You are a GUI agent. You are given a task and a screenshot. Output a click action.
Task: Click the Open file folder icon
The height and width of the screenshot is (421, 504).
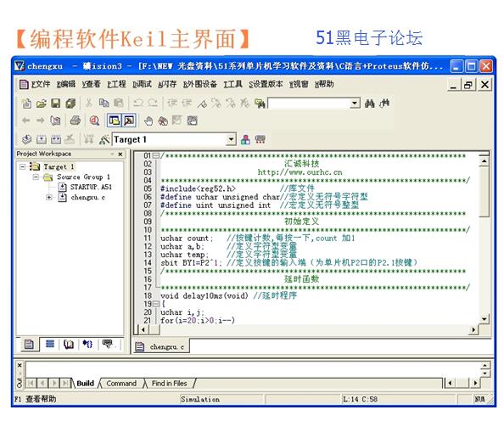pos(41,104)
